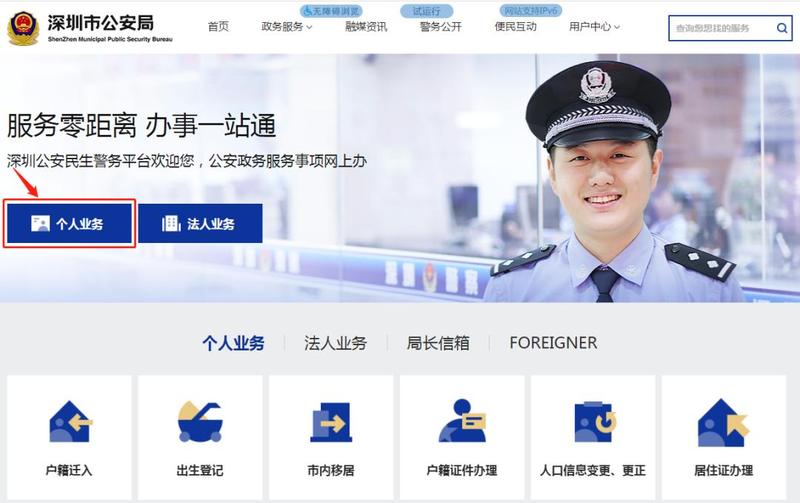The width and height of the screenshot is (800, 503).
Task: Open 便民互动 navigation item
Action: pos(515,27)
